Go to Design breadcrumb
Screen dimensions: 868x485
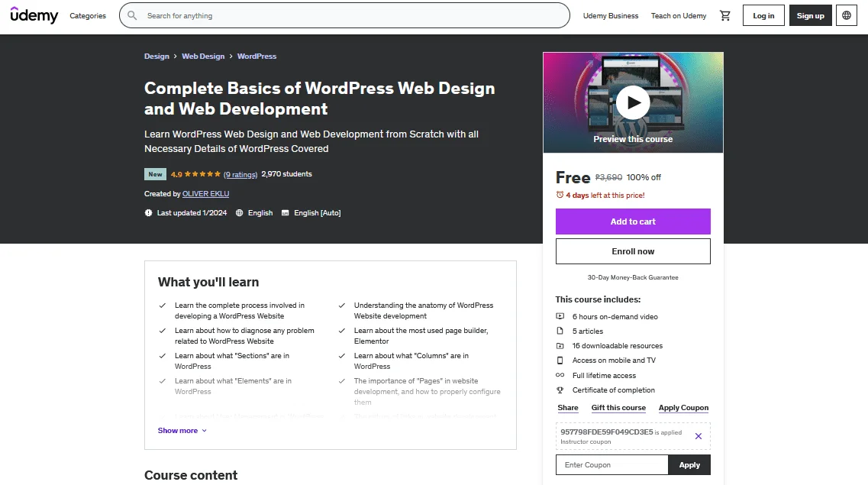pos(156,57)
